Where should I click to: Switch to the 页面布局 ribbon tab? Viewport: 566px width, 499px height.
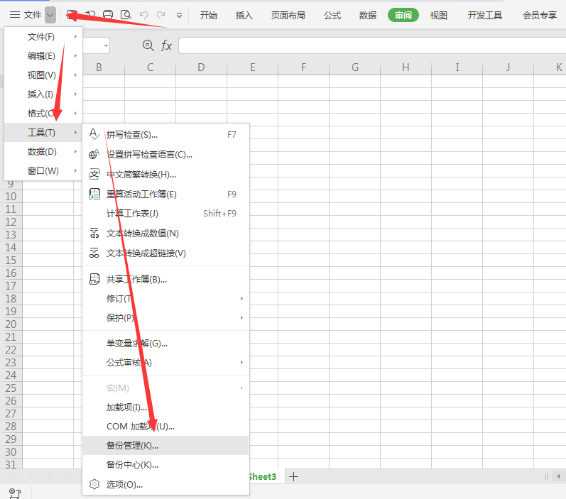pyautogui.click(x=288, y=15)
